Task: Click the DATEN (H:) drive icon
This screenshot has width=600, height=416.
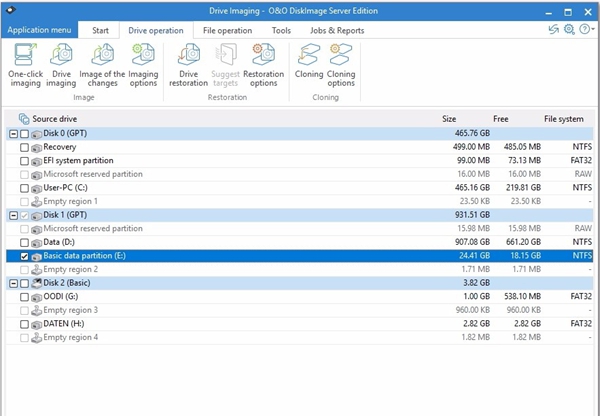Action: point(36,324)
